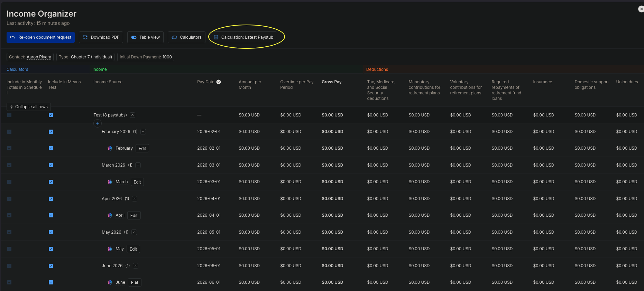Click the May paystub AI icon
This screenshot has height=291, width=644.
coord(110,249)
